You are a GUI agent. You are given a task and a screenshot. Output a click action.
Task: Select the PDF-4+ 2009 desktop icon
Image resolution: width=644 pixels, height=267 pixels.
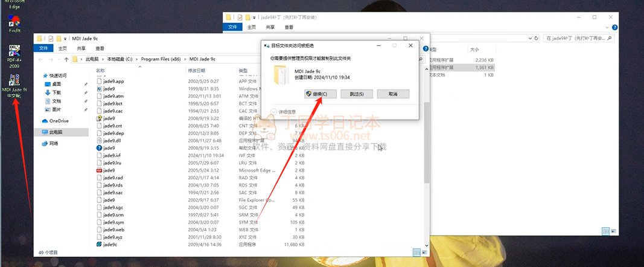pos(13,56)
